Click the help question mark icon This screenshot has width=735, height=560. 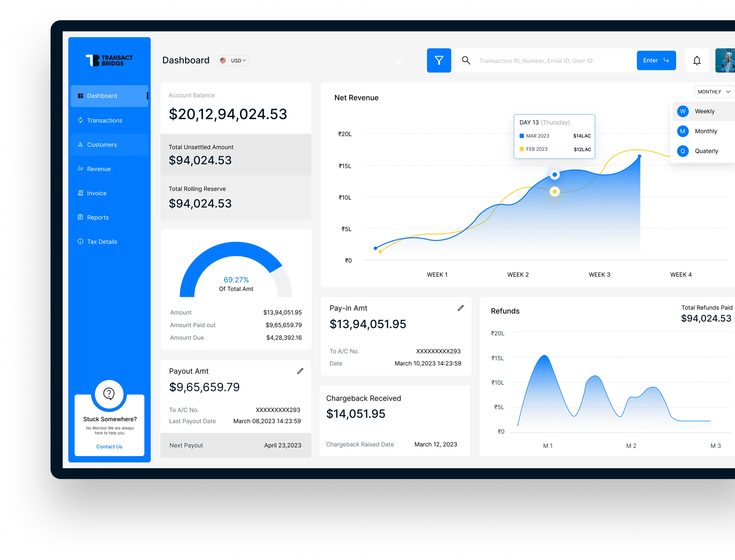pyautogui.click(x=109, y=394)
